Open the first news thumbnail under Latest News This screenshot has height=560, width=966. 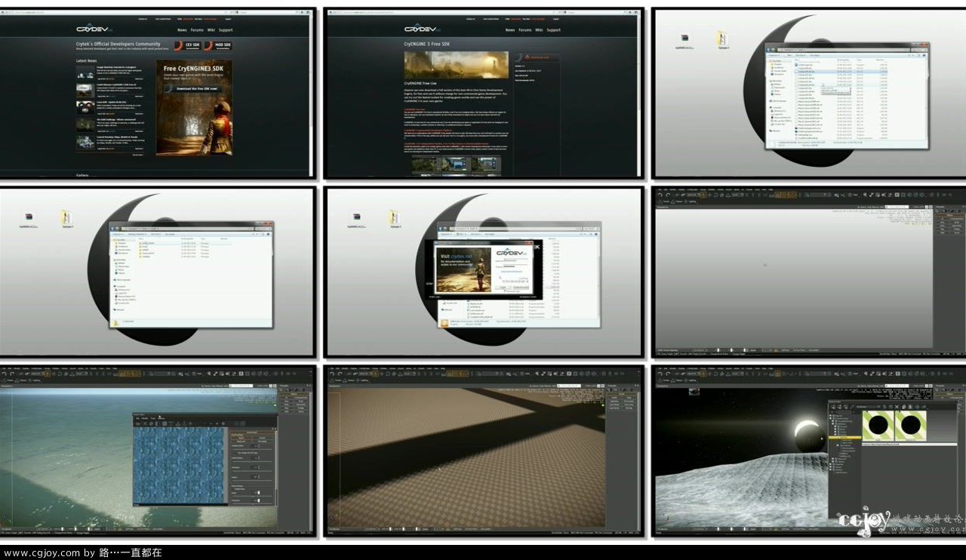(x=85, y=72)
